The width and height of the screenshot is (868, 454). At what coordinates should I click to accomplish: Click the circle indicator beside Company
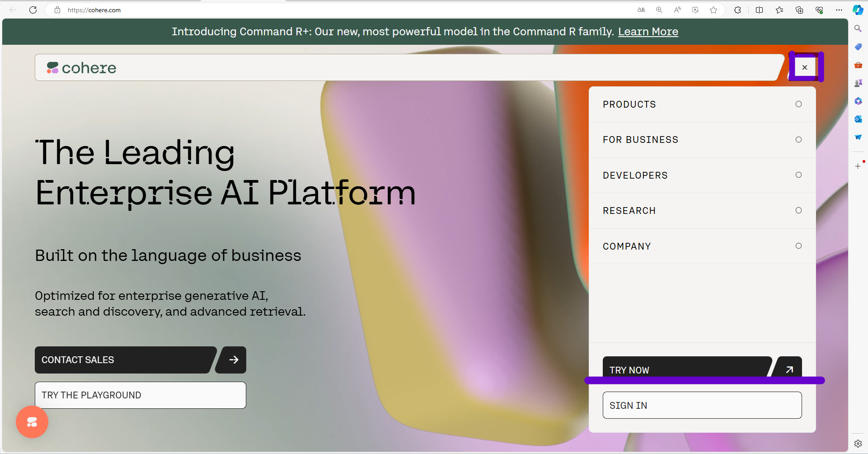point(798,246)
